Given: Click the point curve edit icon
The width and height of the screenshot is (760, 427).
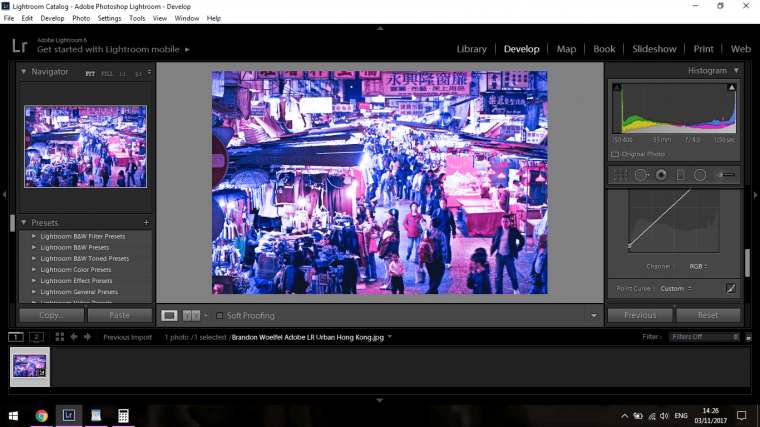Looking at the screenshot, I should (731, 288).
